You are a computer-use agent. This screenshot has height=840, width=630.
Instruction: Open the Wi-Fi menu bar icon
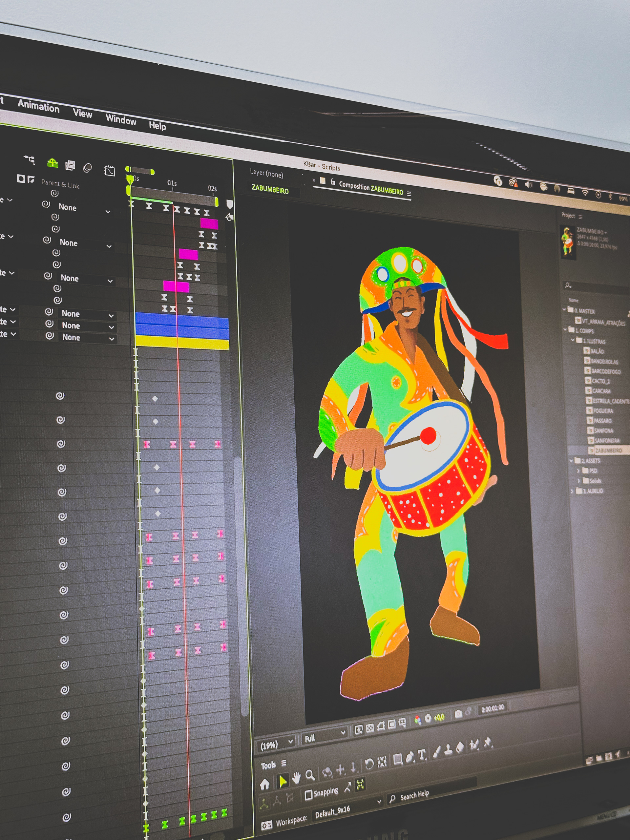tap(585, 192)
